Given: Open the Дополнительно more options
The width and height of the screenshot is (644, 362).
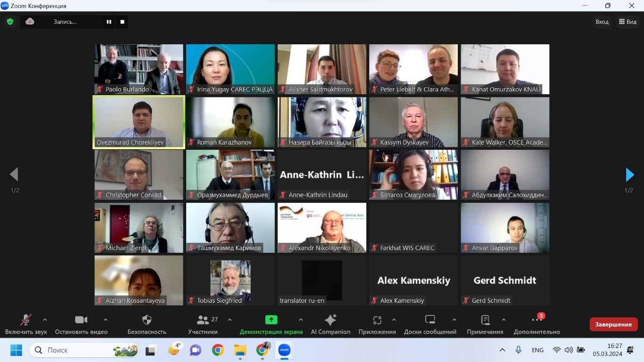Looking at the screenshot, I should (537, 324).
